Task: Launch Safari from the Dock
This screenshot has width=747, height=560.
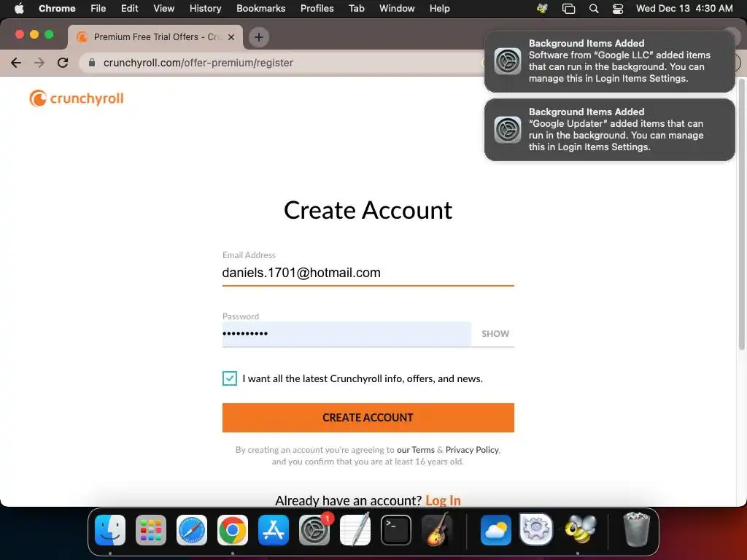Action: click(192, 530)
